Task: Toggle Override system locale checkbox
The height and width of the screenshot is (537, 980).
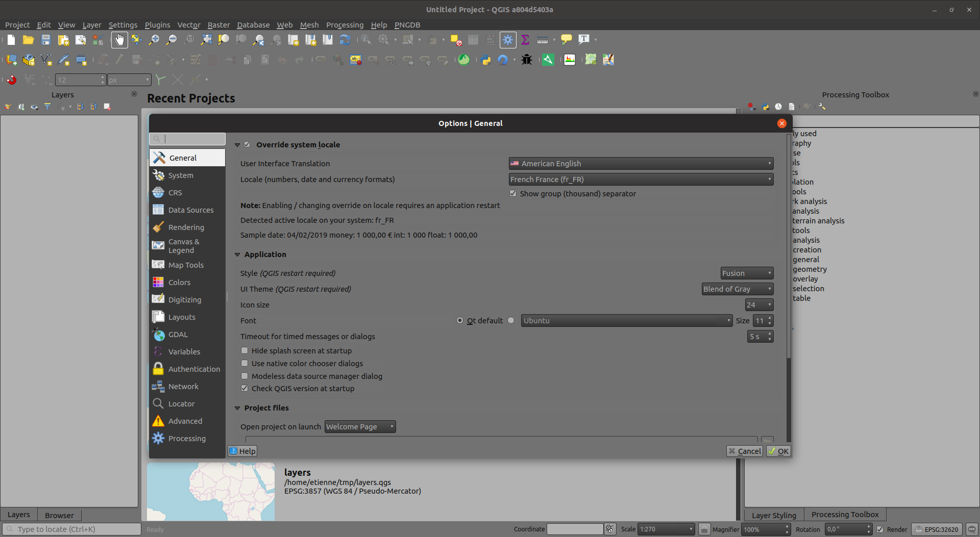Action: coord(247,145)
